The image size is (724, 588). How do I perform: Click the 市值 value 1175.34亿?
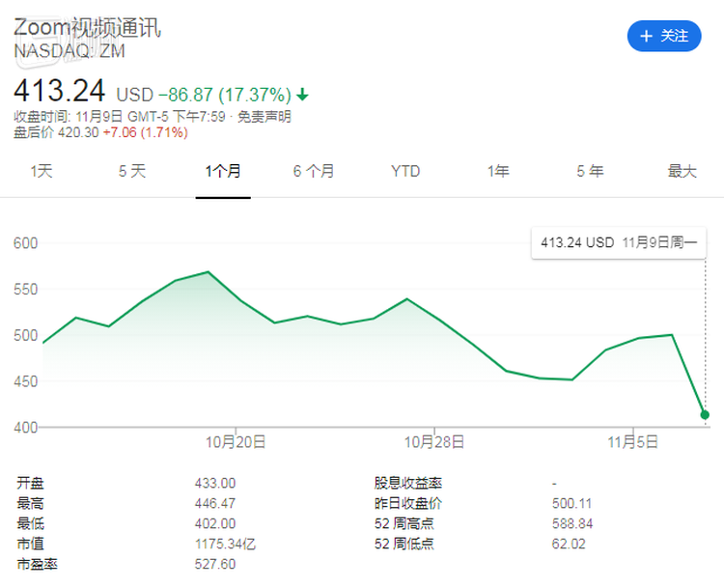225,544
